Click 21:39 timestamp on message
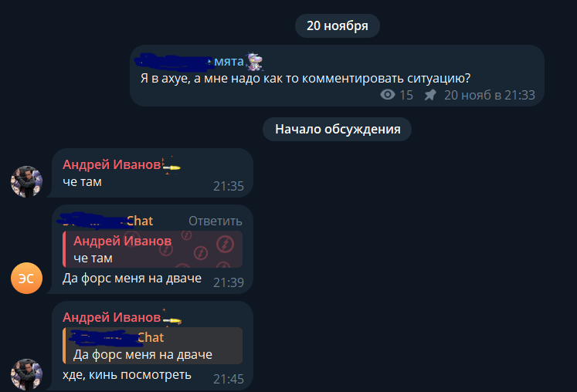Screen dimensions: 577x392 click(x=229, y=282)
